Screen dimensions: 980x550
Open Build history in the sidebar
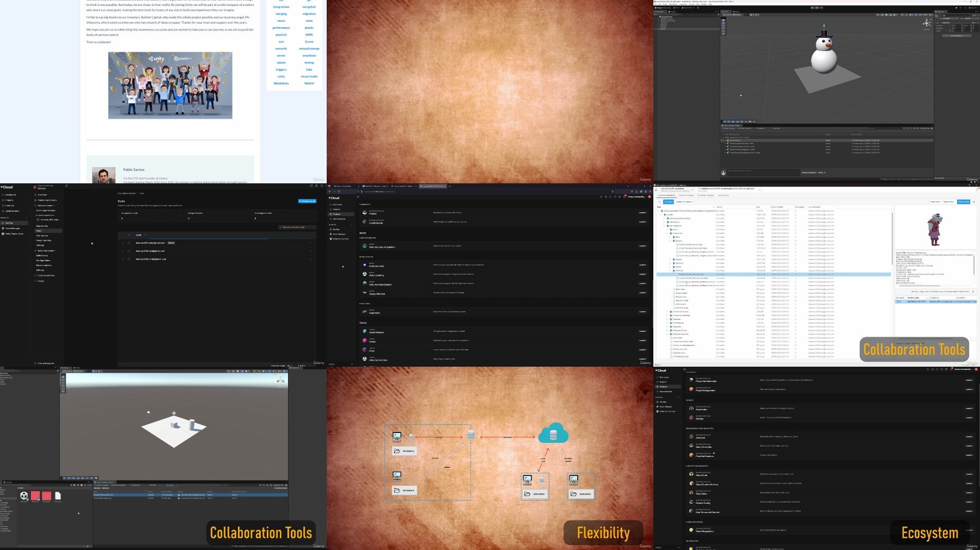click(x=42, y=256)
